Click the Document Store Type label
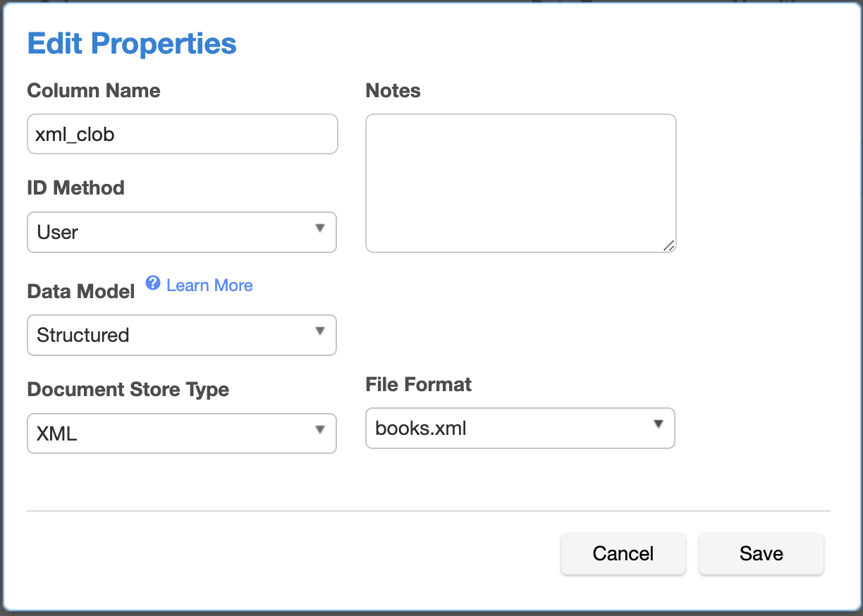The image size is (863, 616). [128, 390]
